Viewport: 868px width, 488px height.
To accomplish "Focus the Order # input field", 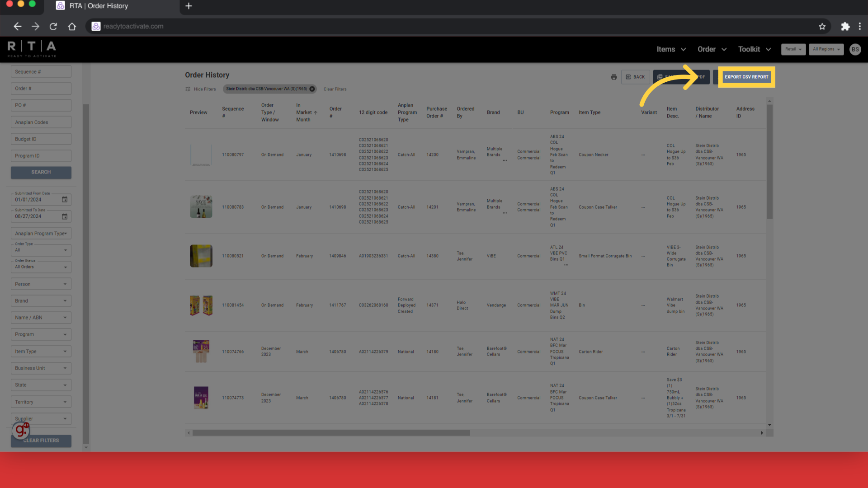I will [41, 89].
